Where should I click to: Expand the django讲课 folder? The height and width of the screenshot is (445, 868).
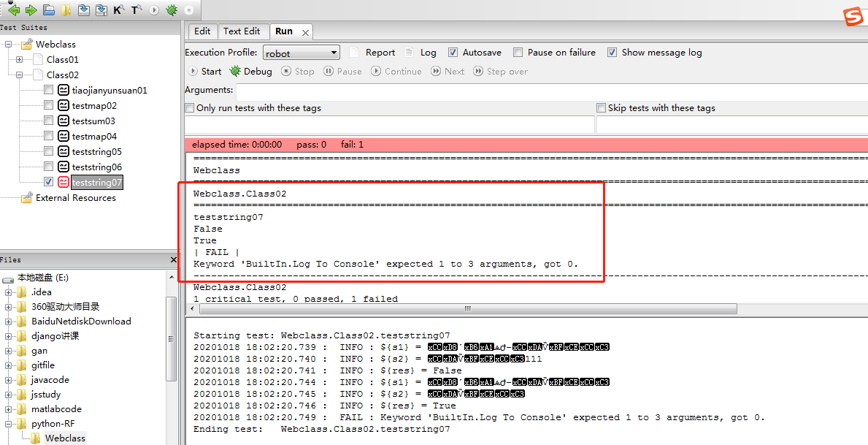8,336
